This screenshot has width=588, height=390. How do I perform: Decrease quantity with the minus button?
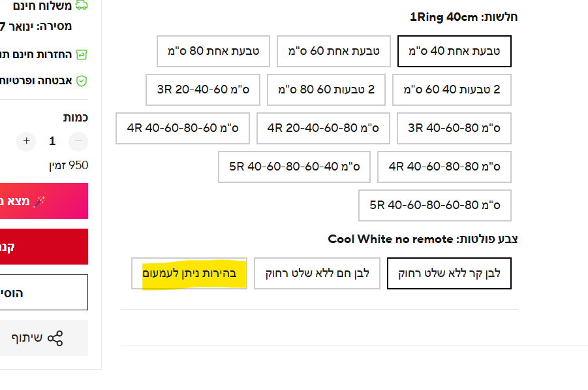click(x=79, y=141)
